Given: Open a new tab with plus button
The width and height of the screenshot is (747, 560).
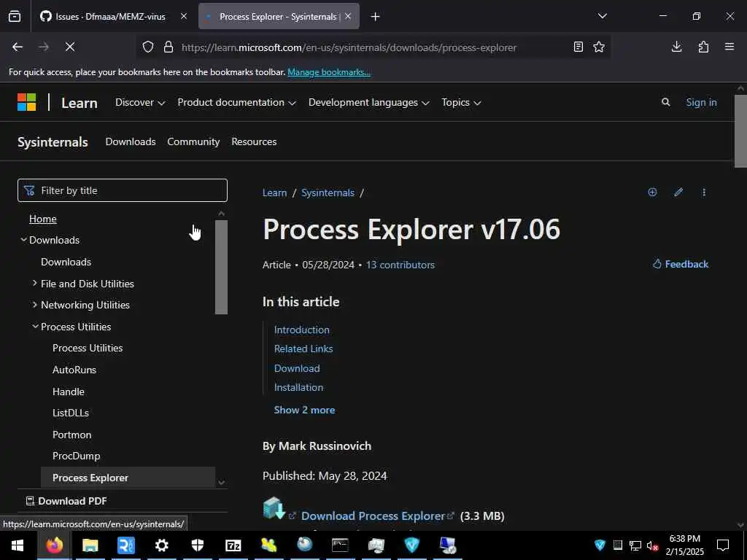Looking at the screenshot, I should 376,17.
